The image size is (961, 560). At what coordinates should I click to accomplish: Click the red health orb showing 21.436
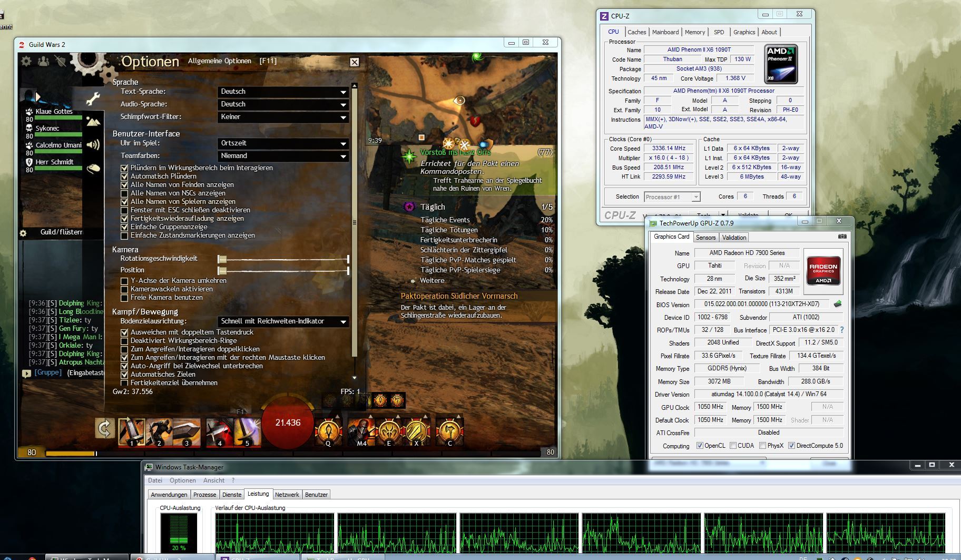[288, 423]
